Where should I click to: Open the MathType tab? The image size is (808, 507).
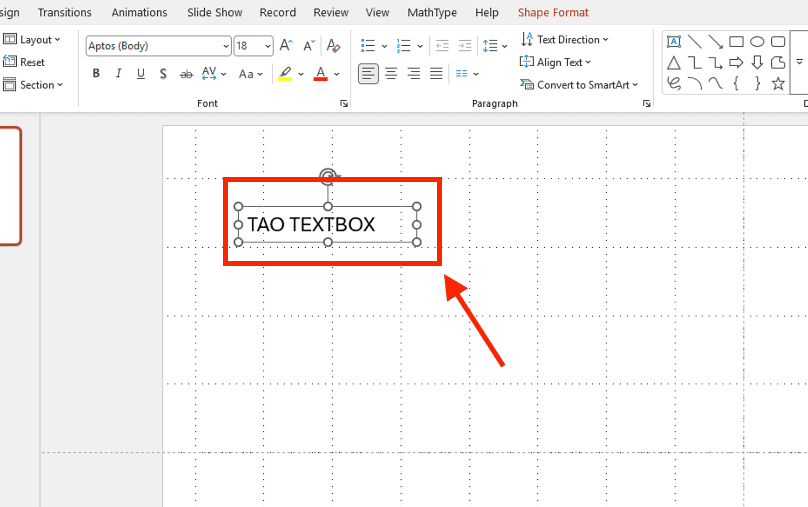(x=432, y=12)
